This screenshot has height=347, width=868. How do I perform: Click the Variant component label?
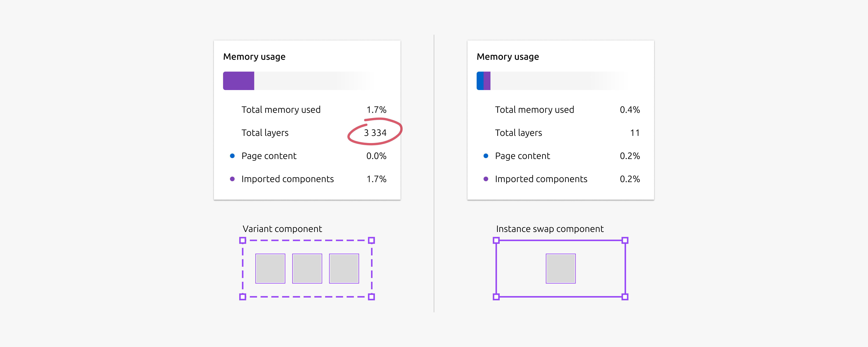282,229
